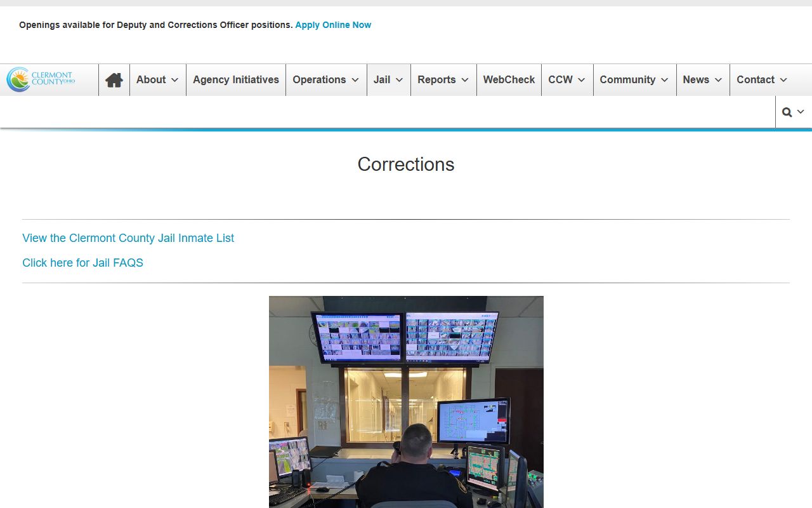The width and height of the screenshot is (812, 508).
Task: Open the Jail FAQS link
Action: point(82,263)
